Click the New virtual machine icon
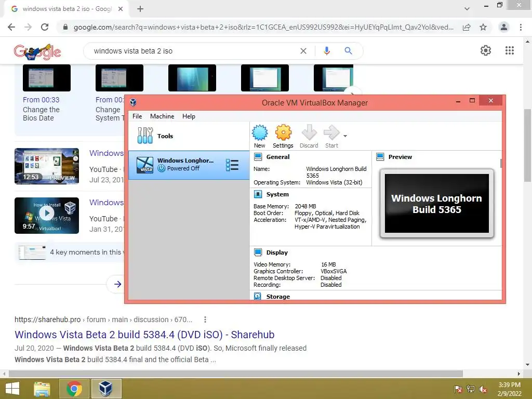Viewport: 532px width, 399px height. 260,132
